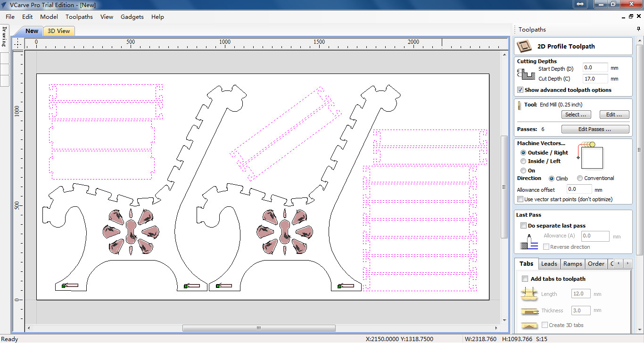Click the Toolpaths panel scrollbar up arrow
This screenshot has width=644, height=343.
point(640,41)
